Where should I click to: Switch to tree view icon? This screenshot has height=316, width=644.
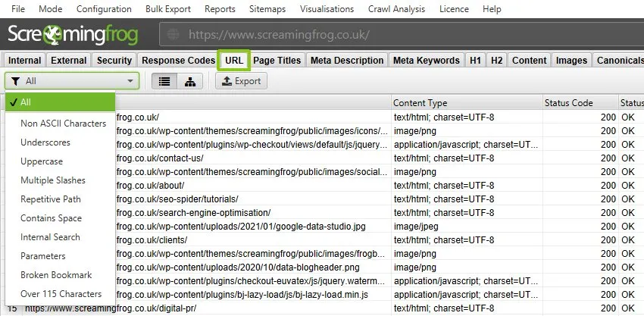(x=189, y=81)
